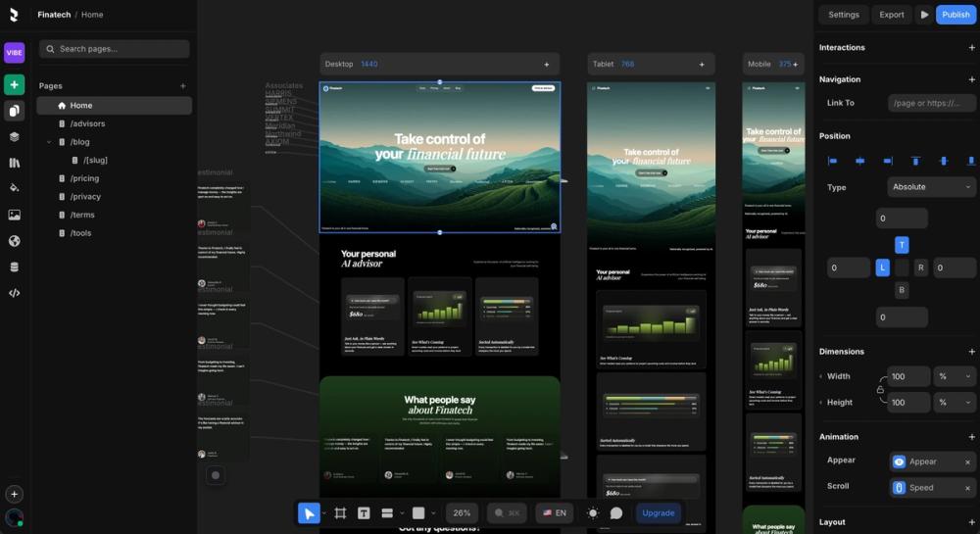Open project Settings
The height and width of the screenshot is (534, 980).
[x=844, y=15]
